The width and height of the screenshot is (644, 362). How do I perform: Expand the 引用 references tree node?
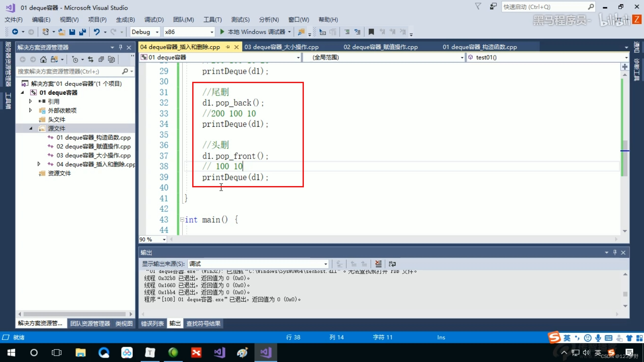pos(31,101)
